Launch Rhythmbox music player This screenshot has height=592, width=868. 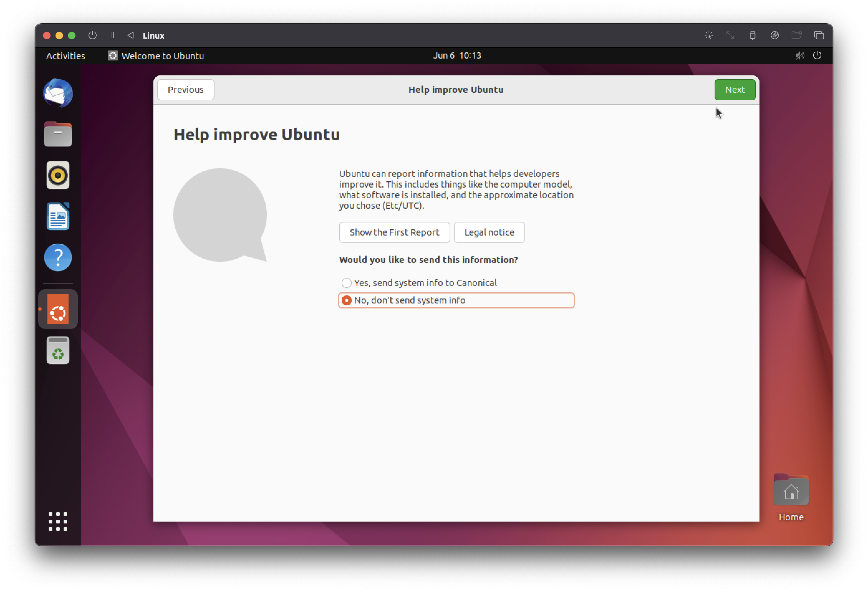click(58, 175)
